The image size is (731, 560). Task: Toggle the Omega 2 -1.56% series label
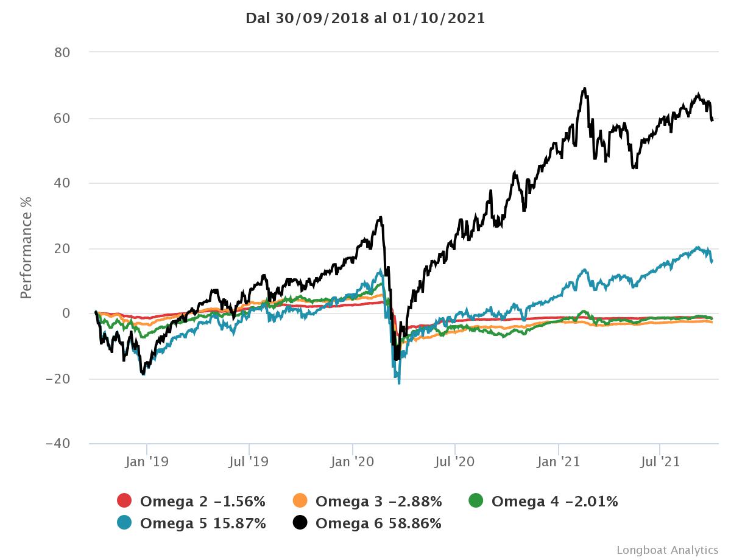[202, 502]
